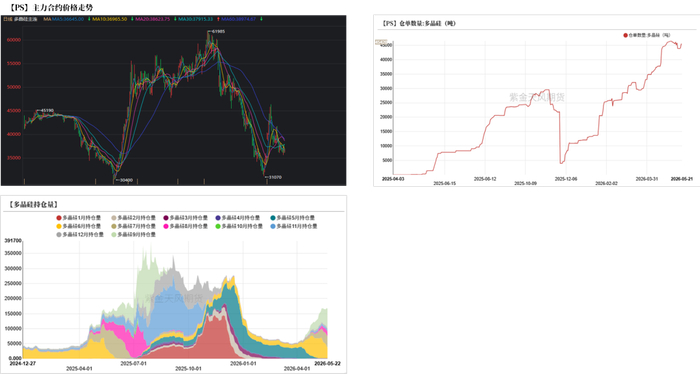This screenshot has width=700, height=374.
Task: Click the 2026-05-21 date axis label
Action: coord(682,179)
